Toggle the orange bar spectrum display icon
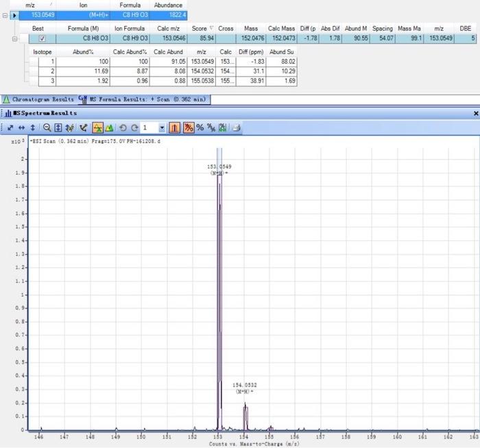Image resolution: width=480 pixels, height=448 pixels. [x=174, y=128]
